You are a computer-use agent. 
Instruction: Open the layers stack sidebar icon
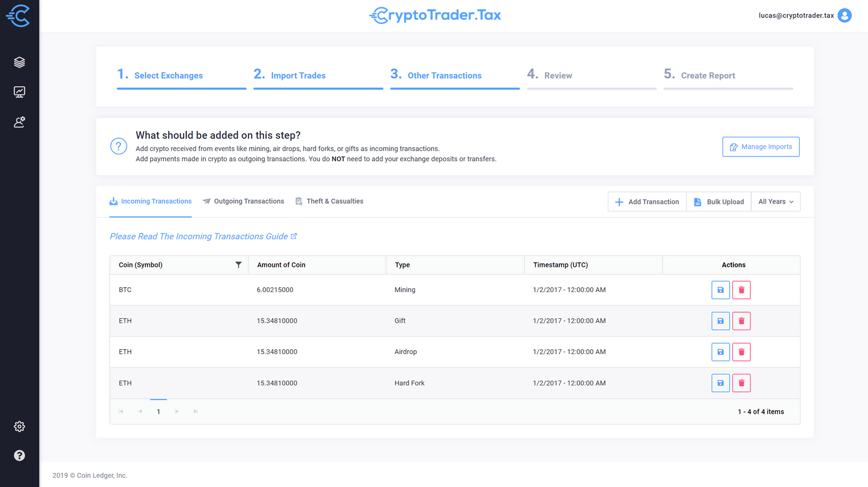(20, 62)
